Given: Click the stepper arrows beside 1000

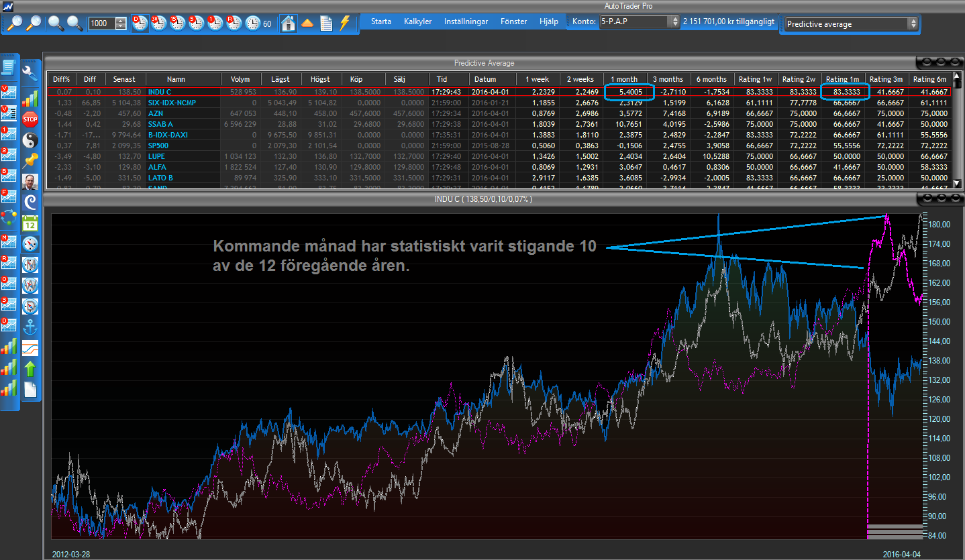Looking at the screenshot, I should coord(121,23).
